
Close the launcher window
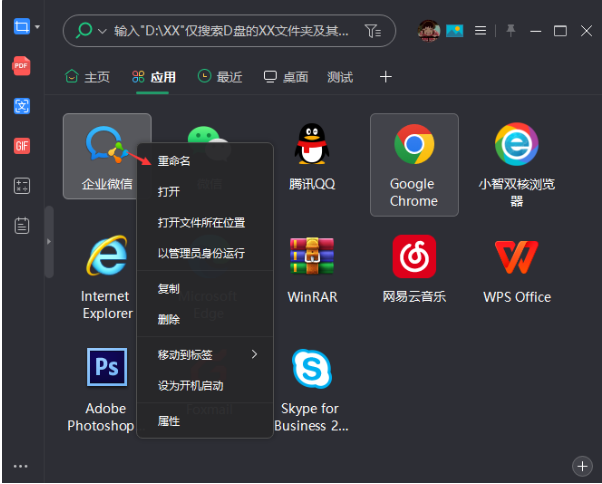[586, 31]
